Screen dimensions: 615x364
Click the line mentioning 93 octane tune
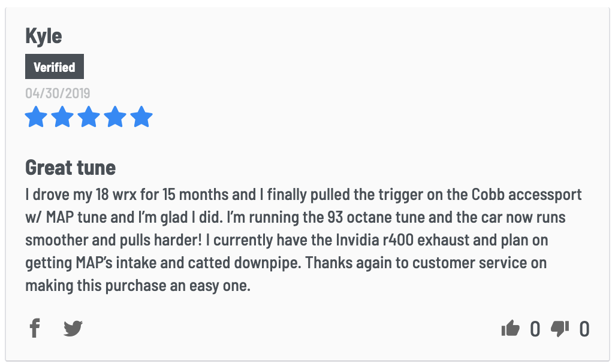point(296,217)
